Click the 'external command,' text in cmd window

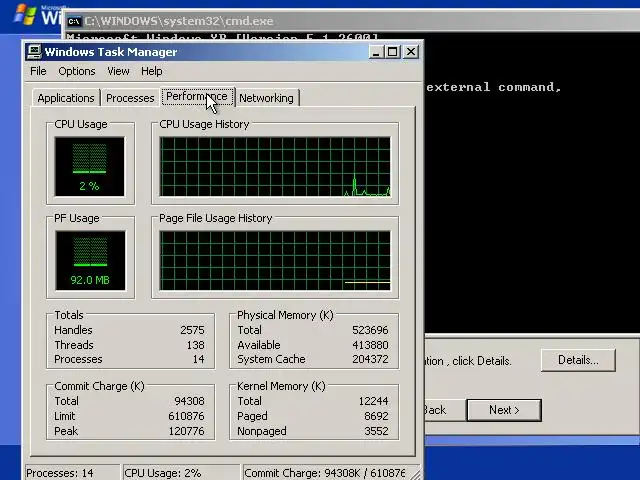pyautogui.click(x=494, y=87)
